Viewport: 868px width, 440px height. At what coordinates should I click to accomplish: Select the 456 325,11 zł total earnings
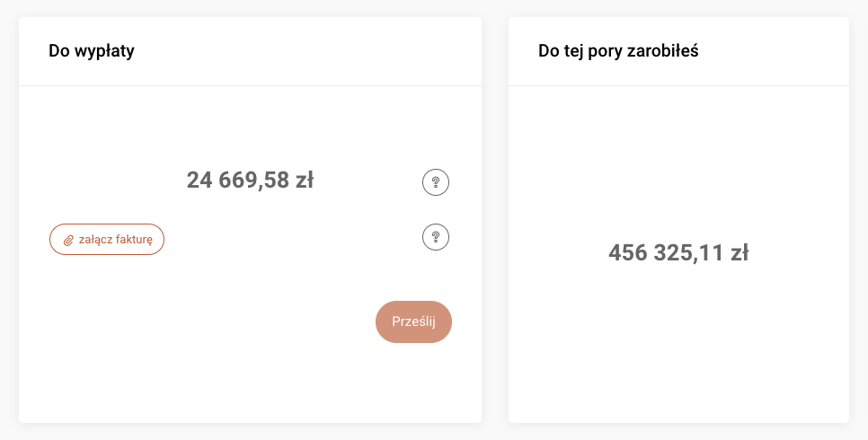678,253
